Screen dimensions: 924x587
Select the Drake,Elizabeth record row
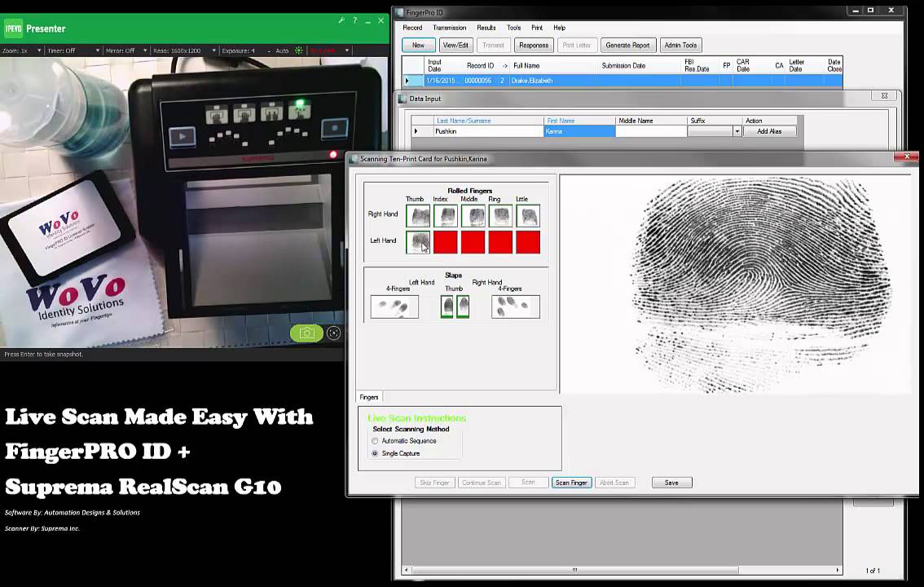(x=622, y=81)
